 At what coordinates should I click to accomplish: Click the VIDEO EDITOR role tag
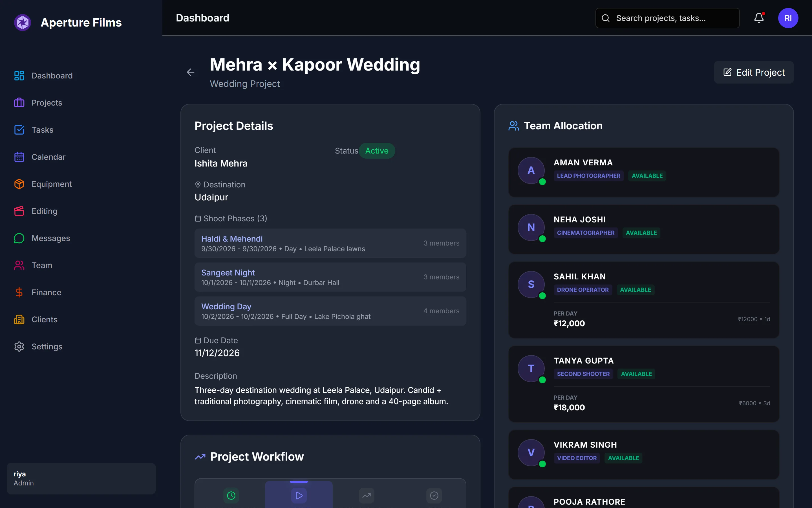point(577,458)
